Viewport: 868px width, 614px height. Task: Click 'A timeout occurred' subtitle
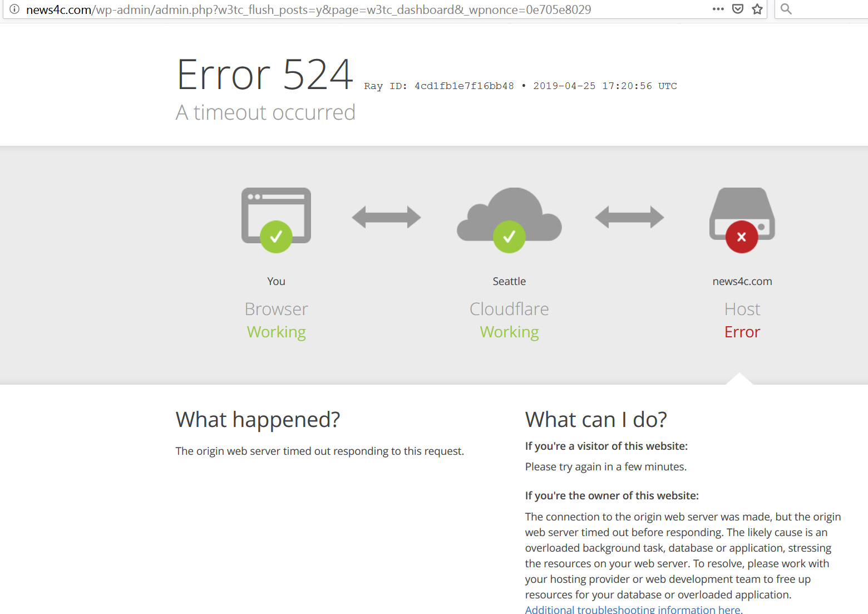point(265,112)
